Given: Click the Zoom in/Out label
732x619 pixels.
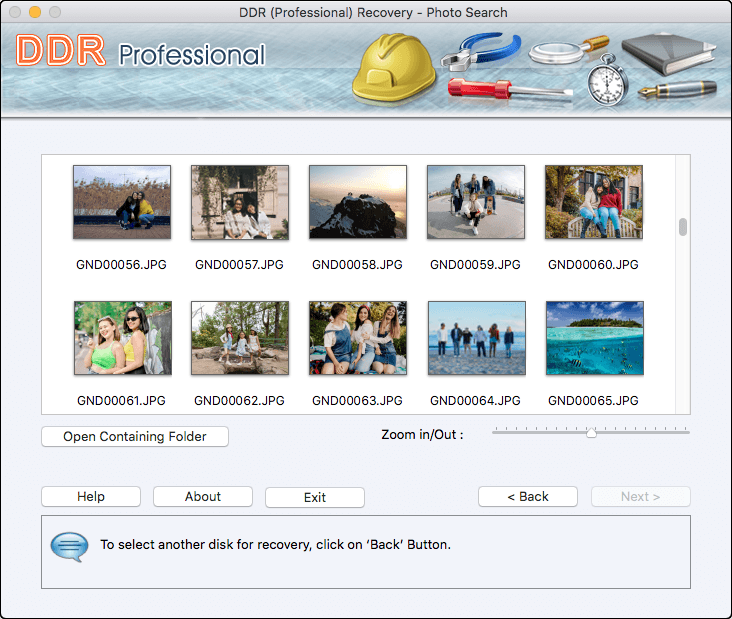Looking at the screenshot, I should (422, 435).
